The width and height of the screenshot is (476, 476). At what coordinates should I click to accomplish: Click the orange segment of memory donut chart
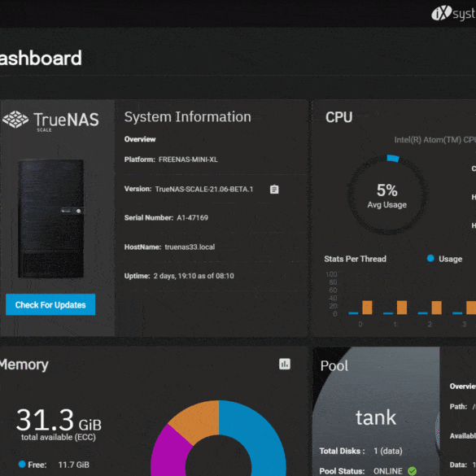point(199,422)
